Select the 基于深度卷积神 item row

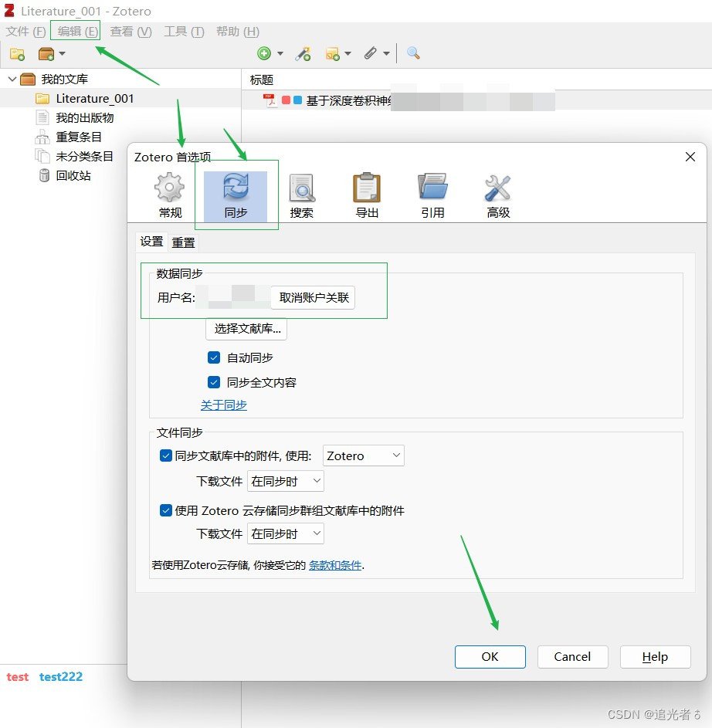(476, 100)
